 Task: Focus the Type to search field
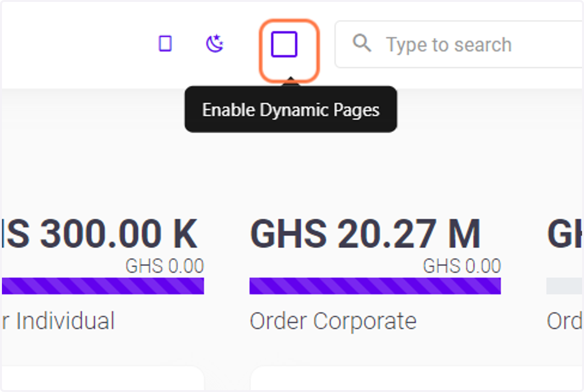[459, 44]
